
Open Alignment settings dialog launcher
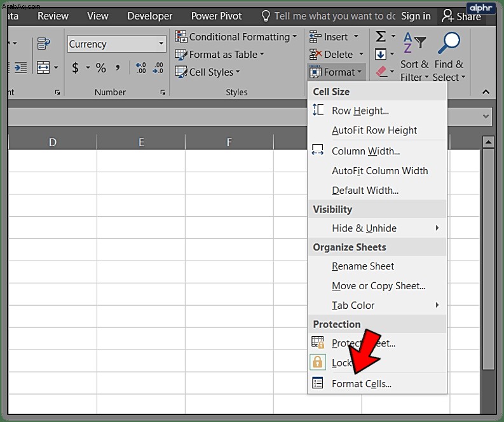click(x=57, y=93)
